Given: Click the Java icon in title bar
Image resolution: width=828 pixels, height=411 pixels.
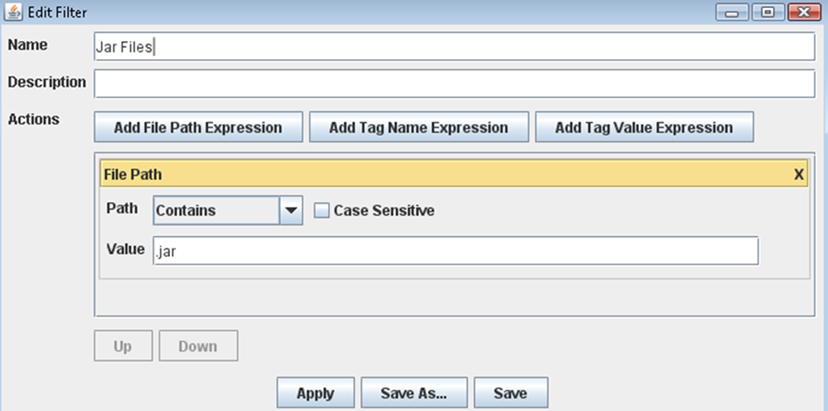Looking at the screenshot, I should pyautogui.click(x=13, y=12).
